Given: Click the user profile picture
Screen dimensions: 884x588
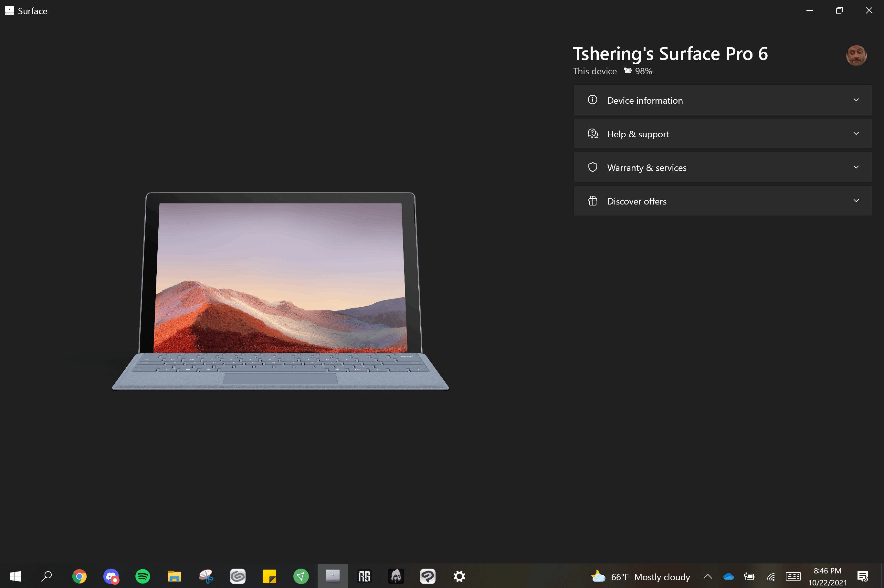Looking at the screenshot, I should (856, 56).
